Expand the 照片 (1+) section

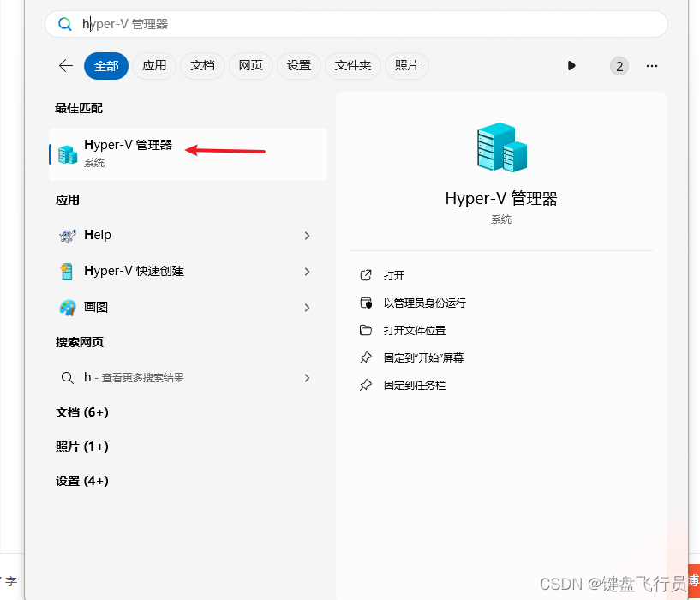point(82,447)
